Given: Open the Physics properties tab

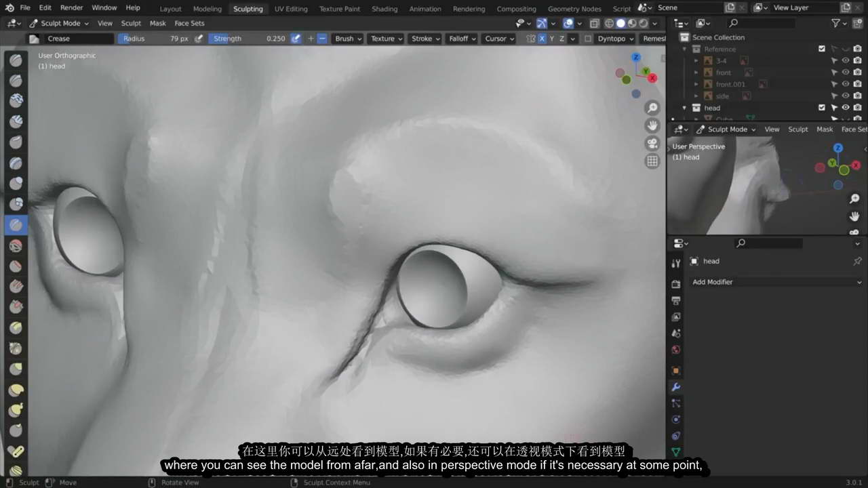Looking at the screenshot, I should (675, 420).
